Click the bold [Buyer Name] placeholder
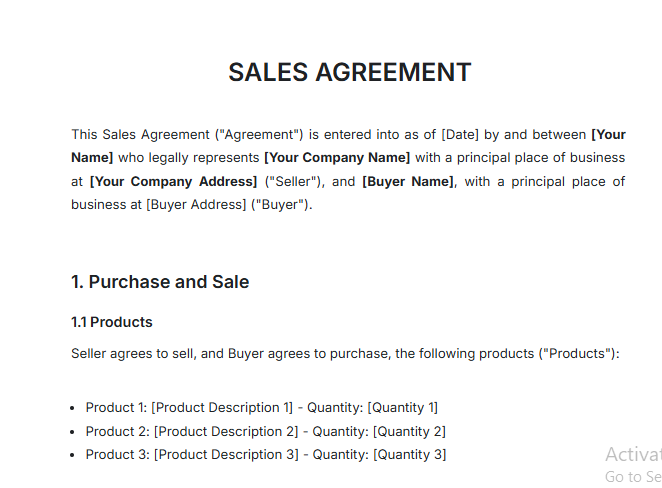662x488 pixels. click(x=408, y=181)
